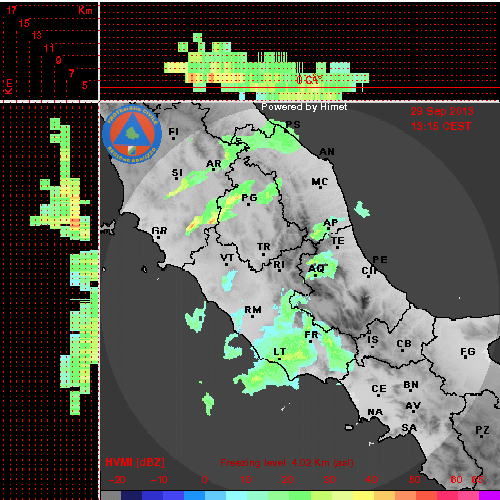Click the Freezing level 4.02 Km label
Viewport: 500px width, 500px height.
click(x=287, y=463)
